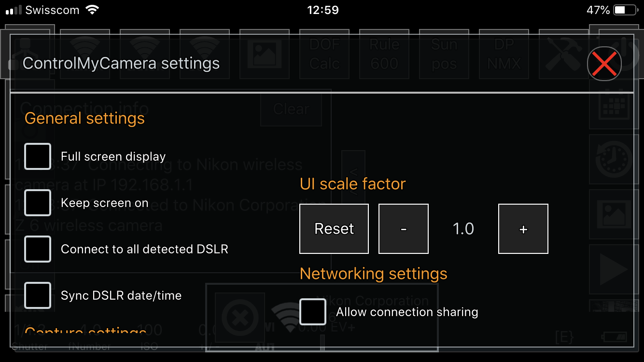644x362 pixels.
Task: Click the calendar grid icon
Action: tap(613, 106)
